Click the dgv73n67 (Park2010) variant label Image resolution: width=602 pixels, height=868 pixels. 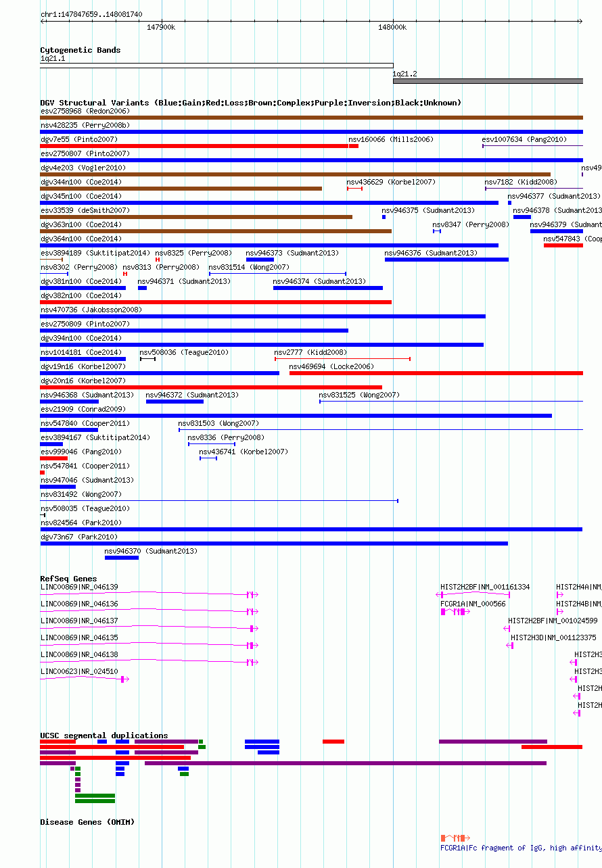point(80,537)
